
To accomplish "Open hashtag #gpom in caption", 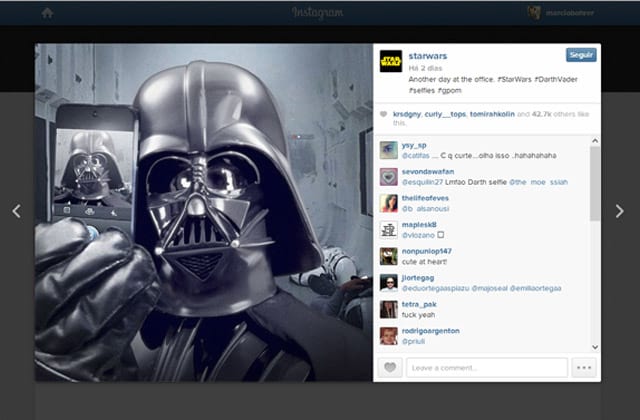I will 449,90.
